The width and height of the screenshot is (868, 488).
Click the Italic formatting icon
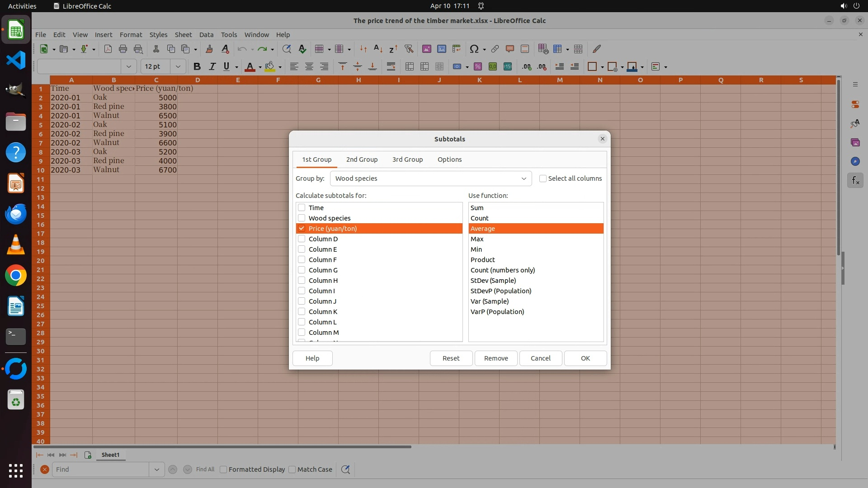(212, 67)
